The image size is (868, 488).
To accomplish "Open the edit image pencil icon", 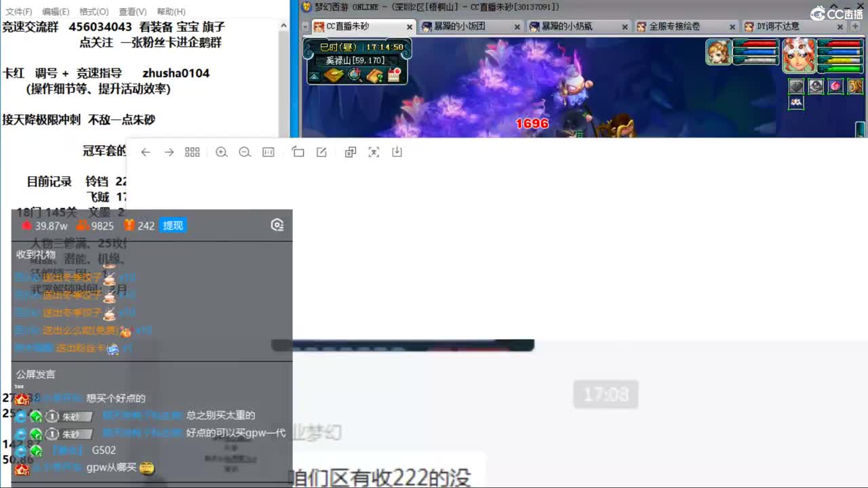I will coord(321,152).
